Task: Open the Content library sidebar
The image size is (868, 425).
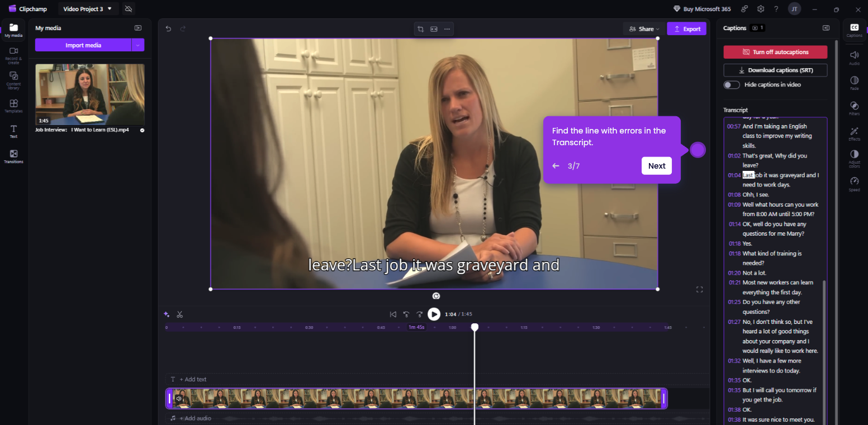Action: (x=13, y=81)
